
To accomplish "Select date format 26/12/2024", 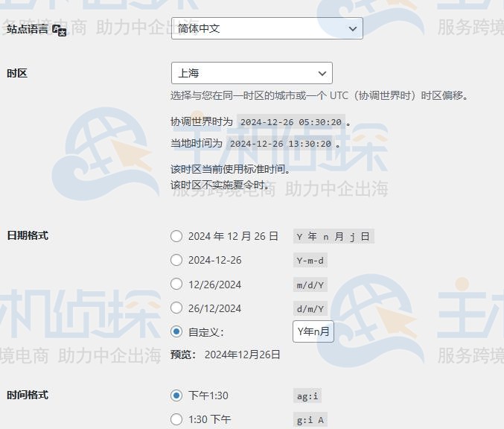I will click(176, 308).
